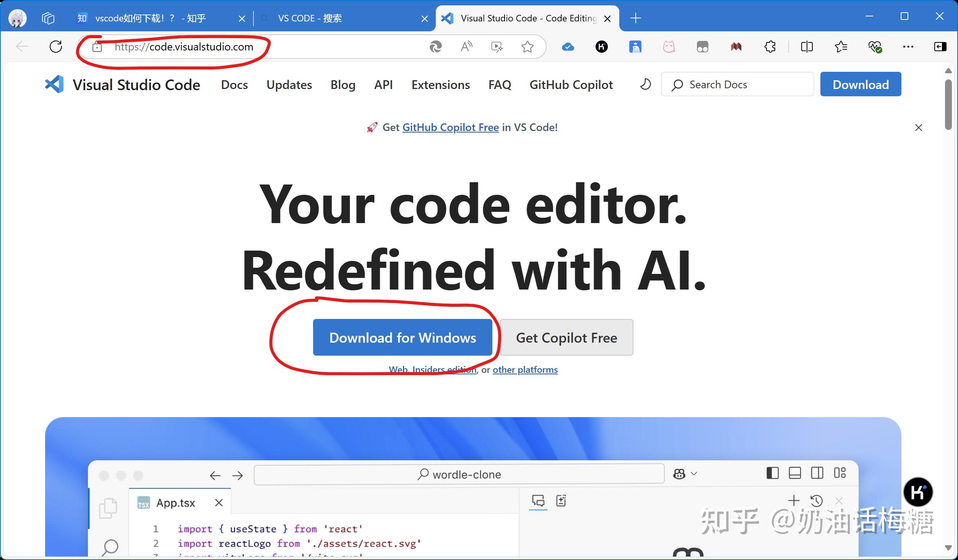The image size is (958, 560).
Task: Click the page vertical scrollbar thumb
Action: (x=948, y=105)
